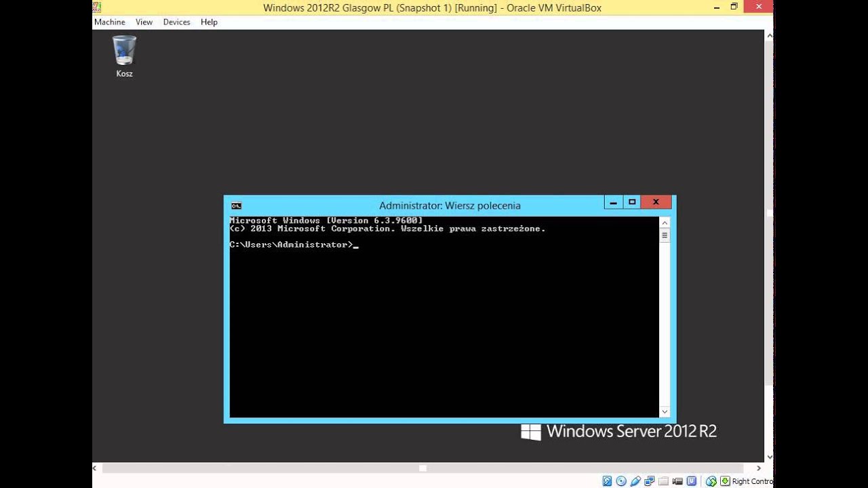
Task: Click the 2013 Microsoft Corporation copyright line
Action: tap(388, 229)
